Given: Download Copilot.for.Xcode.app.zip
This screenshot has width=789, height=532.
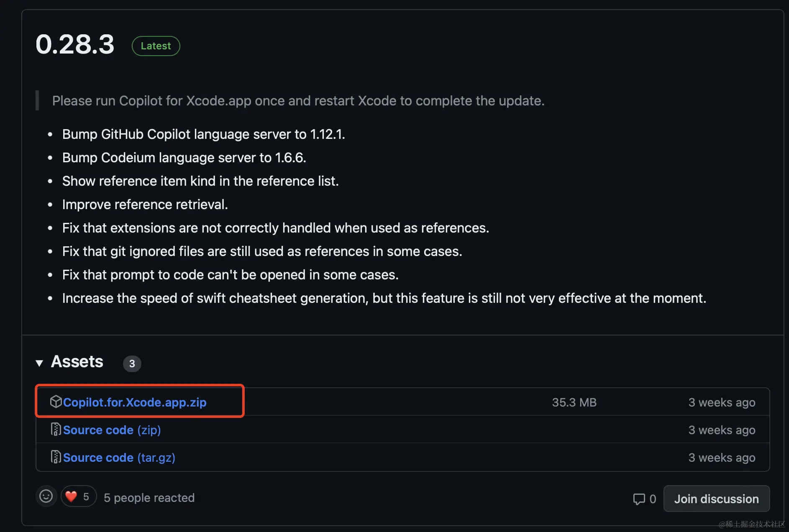Looking at the screenshot, I should [x=135, y=402].
